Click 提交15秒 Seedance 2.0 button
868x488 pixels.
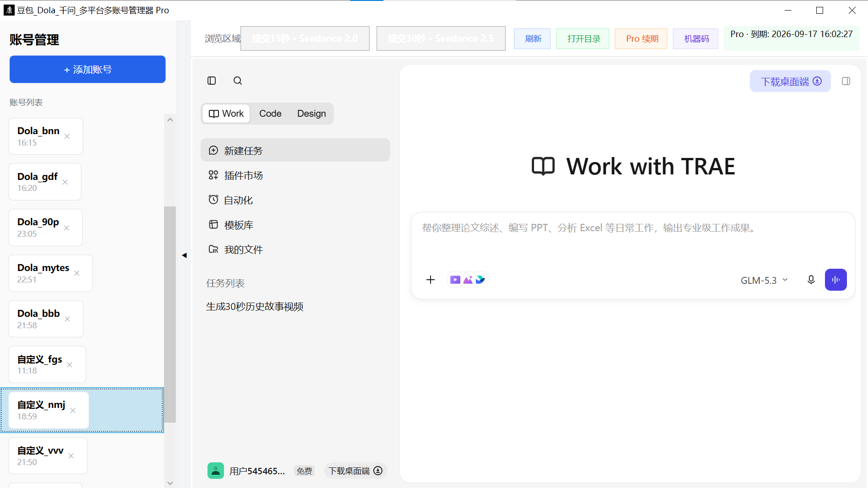pyautogui.click(x=305, y=38)
